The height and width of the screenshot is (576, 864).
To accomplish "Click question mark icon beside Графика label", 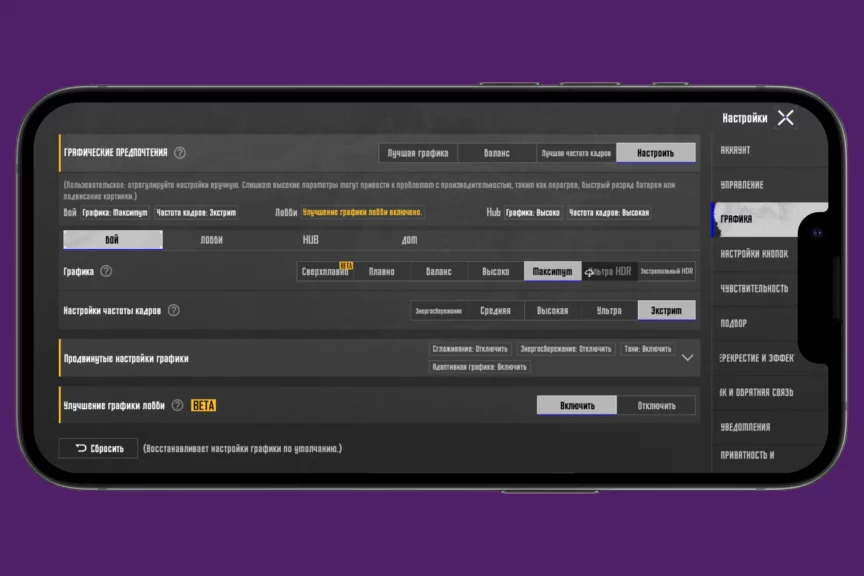I will coord(106,271).
